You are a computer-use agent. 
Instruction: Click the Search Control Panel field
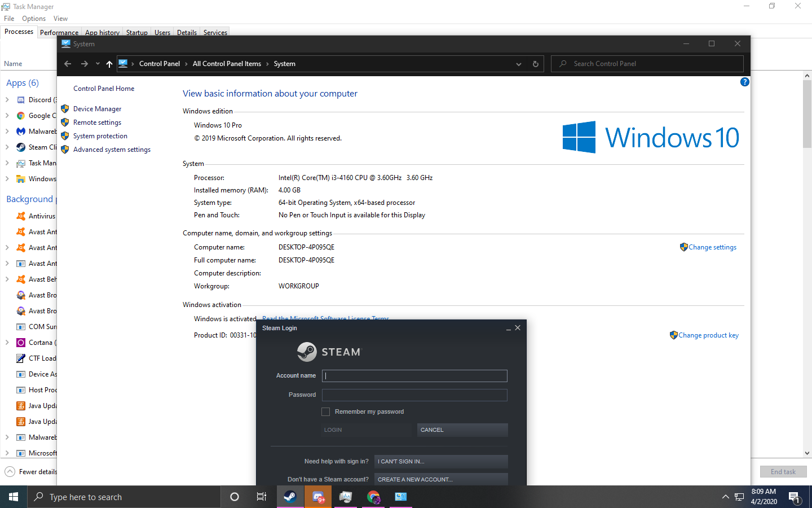point(647,64)
